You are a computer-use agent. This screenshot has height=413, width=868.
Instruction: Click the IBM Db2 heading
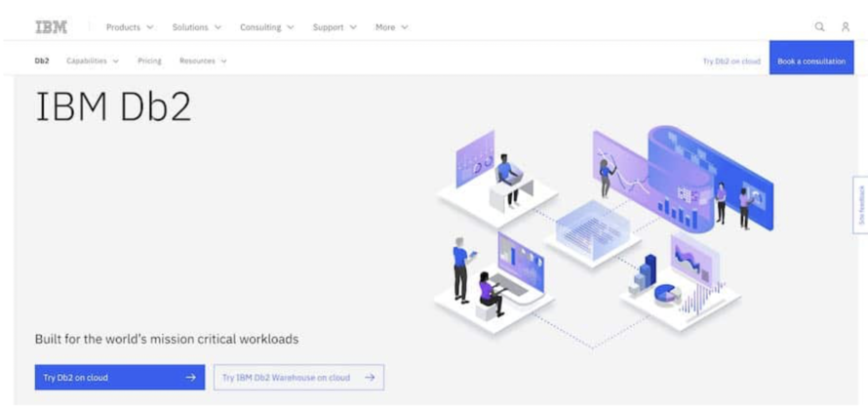113,106
